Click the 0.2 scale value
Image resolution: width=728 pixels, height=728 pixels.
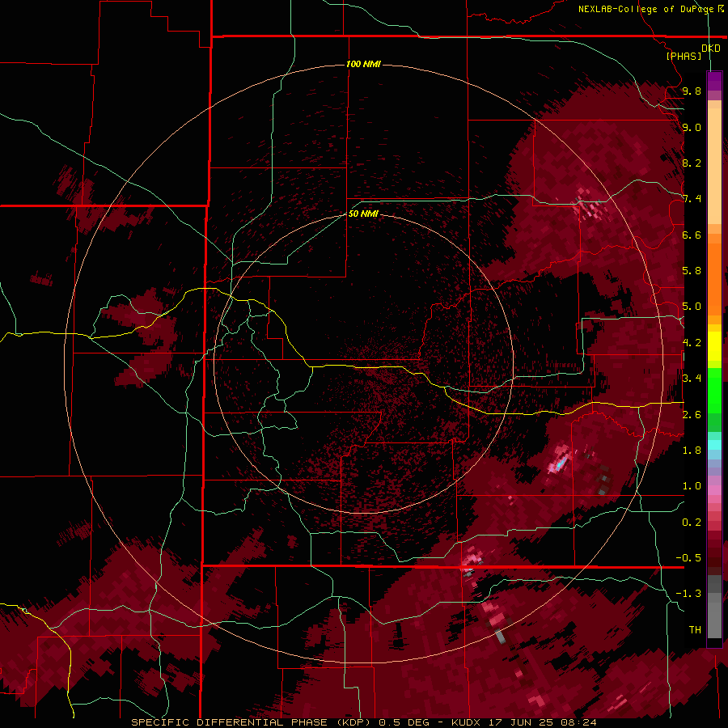692,523
